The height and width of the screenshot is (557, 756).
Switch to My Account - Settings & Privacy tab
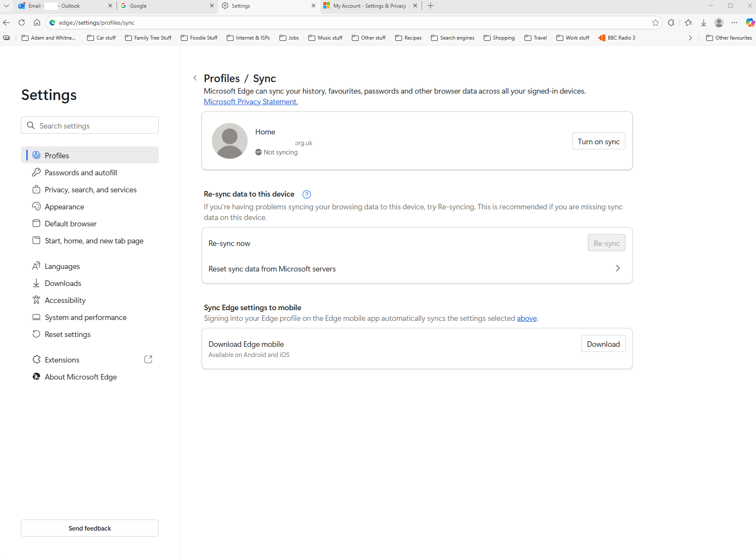370,6
